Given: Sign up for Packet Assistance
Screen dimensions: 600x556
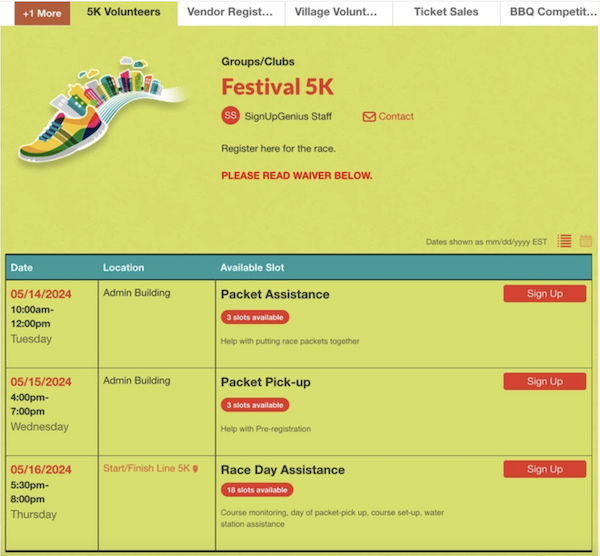Looking at the screenshot, I should coord(545,293).
